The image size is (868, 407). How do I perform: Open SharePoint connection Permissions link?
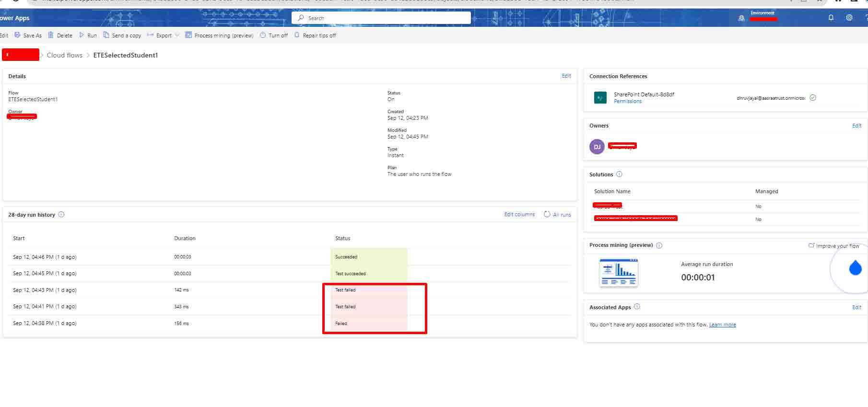(x=627, y=101)
